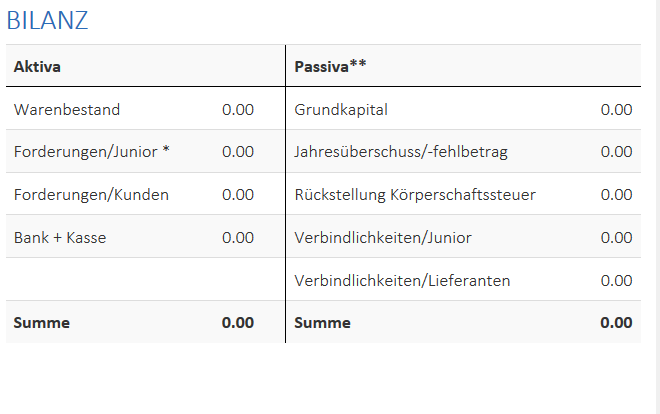Click the Rückstellung Körperschaftssteuer label

(x=415, y=195)
